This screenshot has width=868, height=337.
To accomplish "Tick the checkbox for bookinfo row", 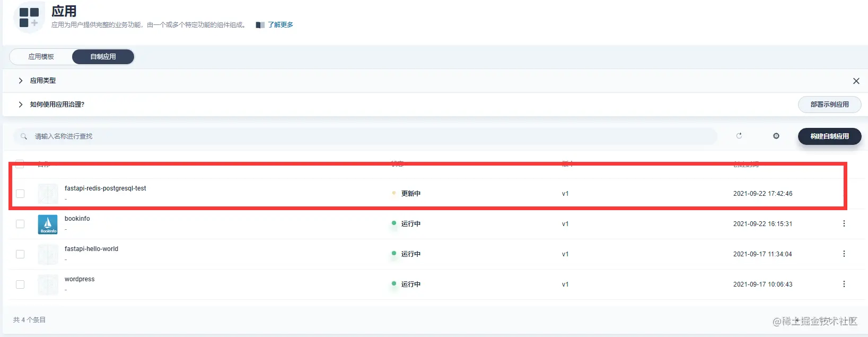I will point(20,224).
